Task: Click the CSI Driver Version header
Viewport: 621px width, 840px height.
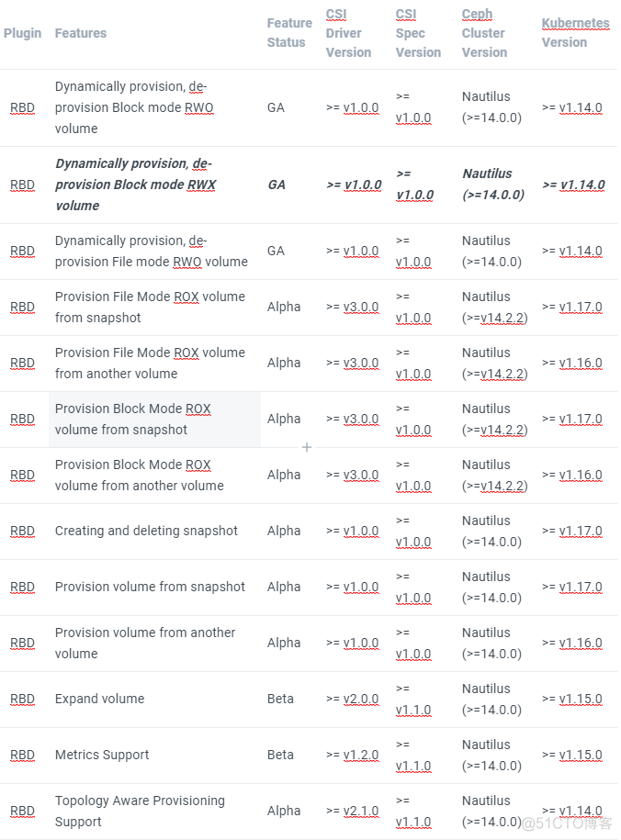Action: (348, 33)
